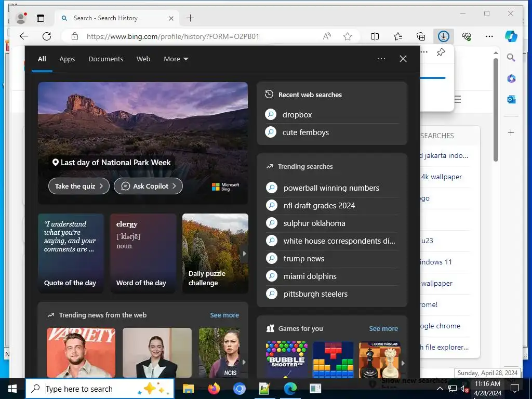Click the Edge page vertical scrollbar

click(496, 110)
